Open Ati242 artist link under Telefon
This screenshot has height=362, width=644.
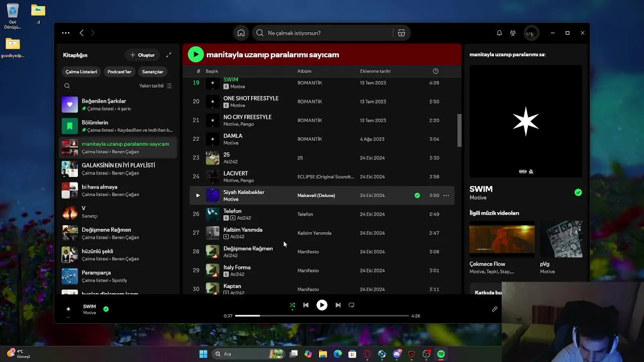(x=244, y=218)
